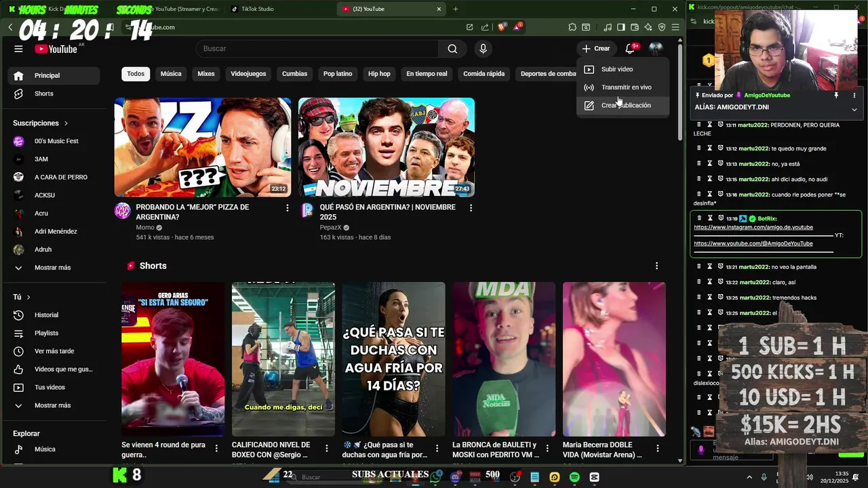The width and height of the screenshot is (868, 488).
Task: Click the Brave Shields lion icon
Action: 502,27
